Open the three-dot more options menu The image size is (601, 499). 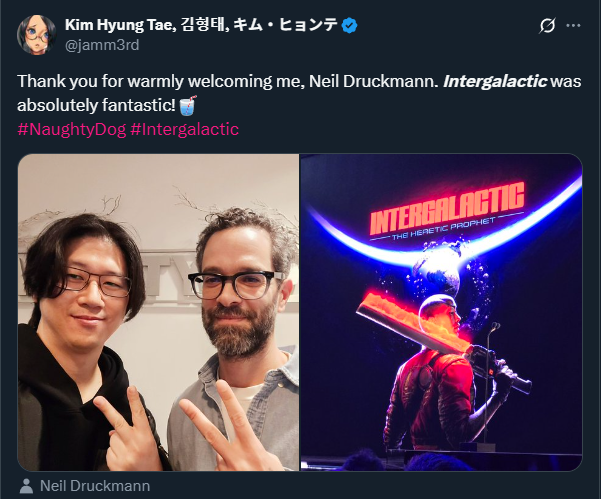(573, 26)
